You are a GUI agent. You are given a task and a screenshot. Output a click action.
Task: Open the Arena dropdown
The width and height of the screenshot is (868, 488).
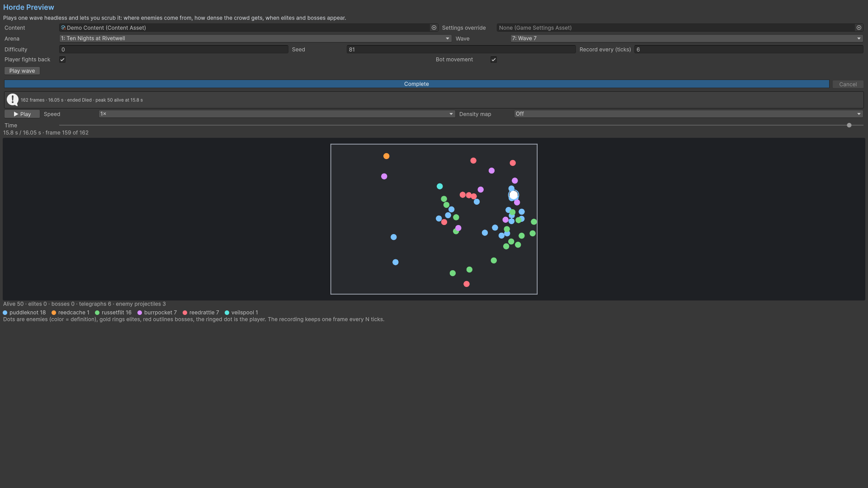[x=255, y=38]
